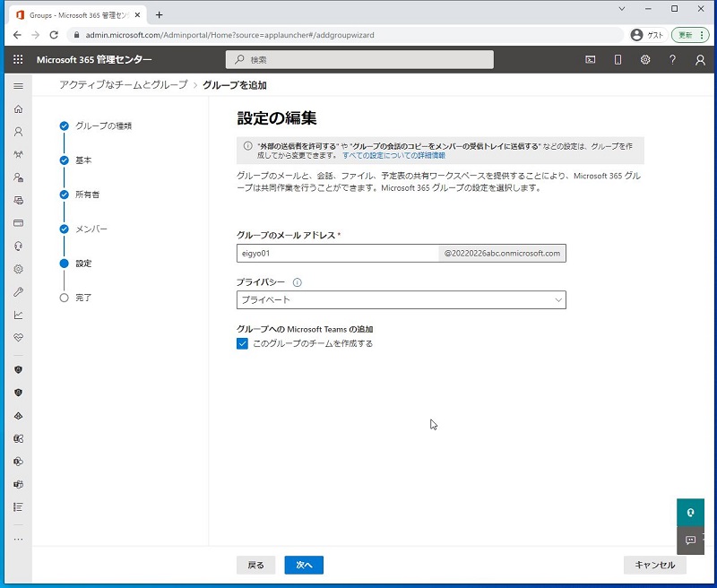Go to group type step
The image size is (717, 588).
(103, 125)
